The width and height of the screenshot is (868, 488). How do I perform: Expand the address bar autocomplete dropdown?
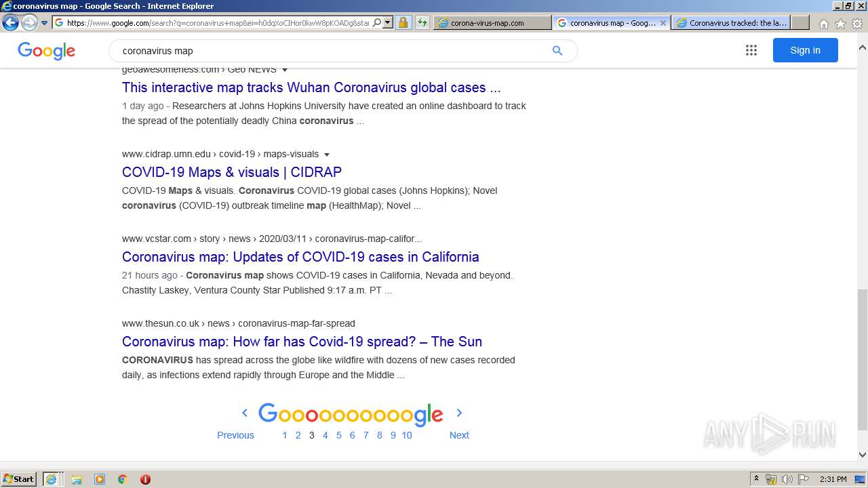[388, 22]
